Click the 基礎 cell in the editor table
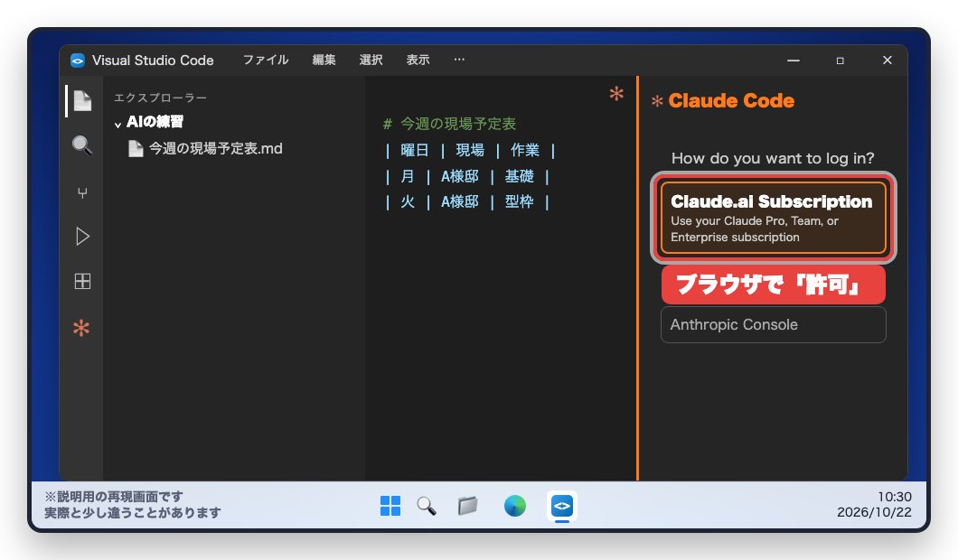 [520, 176]
